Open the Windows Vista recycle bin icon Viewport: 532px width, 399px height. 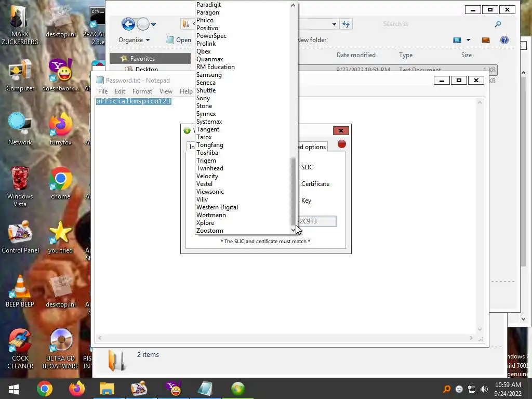tap(20, 187)
